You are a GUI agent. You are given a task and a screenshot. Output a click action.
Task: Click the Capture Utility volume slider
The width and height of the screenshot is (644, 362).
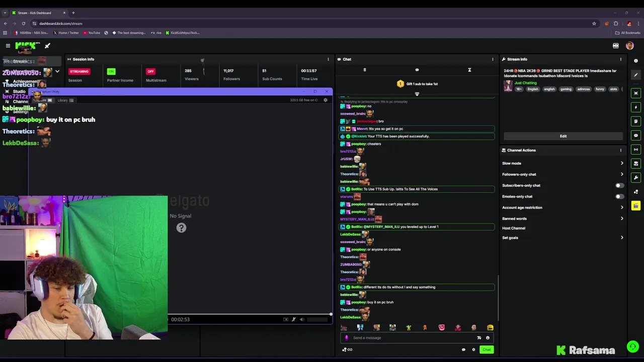[317, 319]
